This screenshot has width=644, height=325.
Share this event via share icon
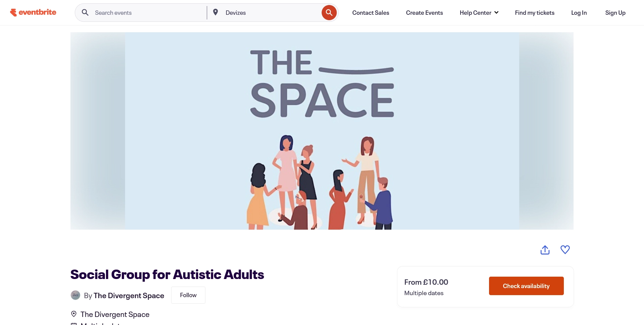point(545,250)
